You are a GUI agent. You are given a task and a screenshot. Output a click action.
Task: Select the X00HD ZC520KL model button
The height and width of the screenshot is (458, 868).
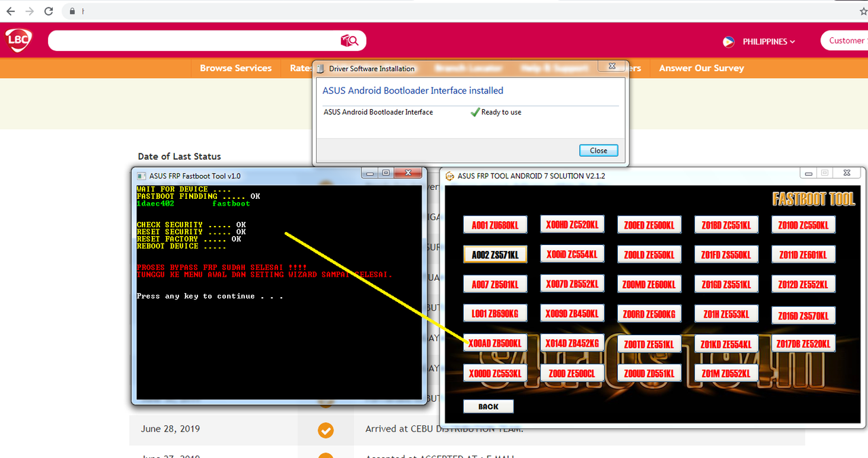[572, 224]
